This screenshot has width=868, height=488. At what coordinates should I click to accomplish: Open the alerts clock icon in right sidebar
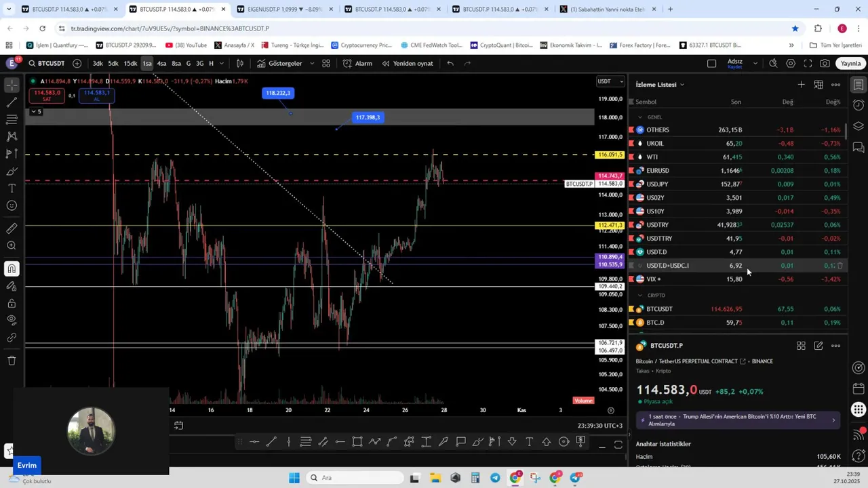point(859,105)
